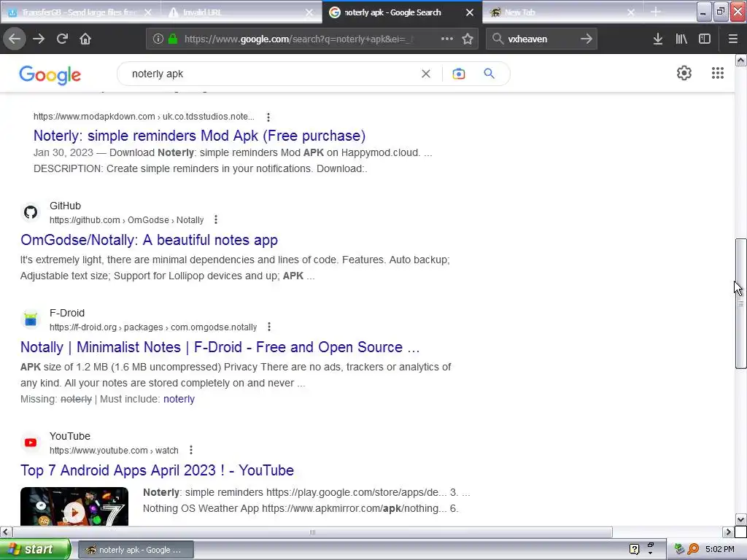Click the github.com OmGodse Notally breadcrumb

(x=127, y=220)
